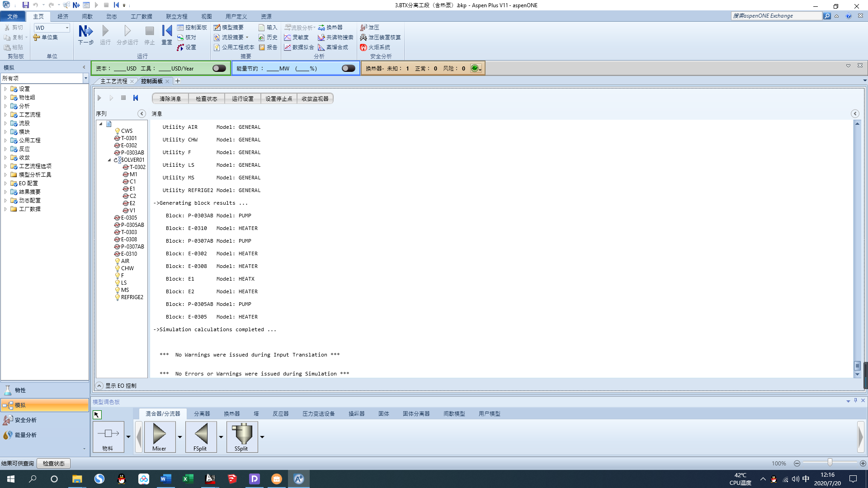This screenshot has height=488, width=868.
Task: Adjust the zoom slider in status bar
Action: 830,463
